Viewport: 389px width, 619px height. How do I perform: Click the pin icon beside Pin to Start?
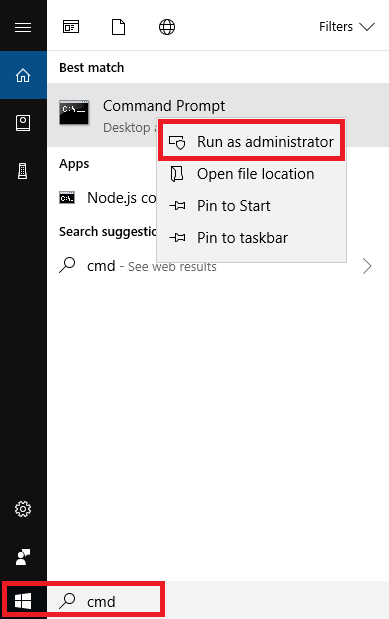pyautogui.click(x=177, y=206)
